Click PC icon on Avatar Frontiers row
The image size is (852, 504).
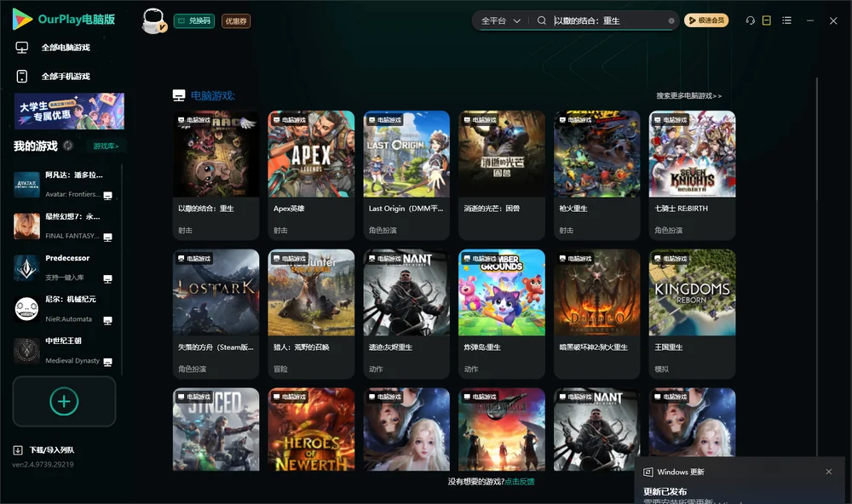pos(107,196)
